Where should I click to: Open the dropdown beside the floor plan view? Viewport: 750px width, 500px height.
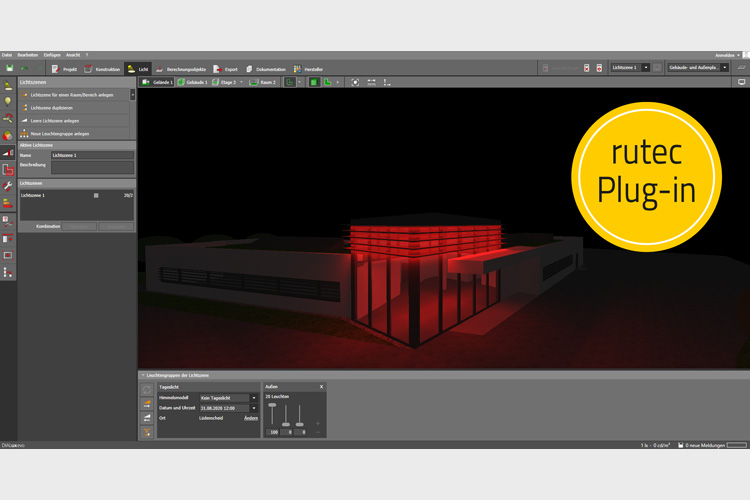[x=299, y=82]
